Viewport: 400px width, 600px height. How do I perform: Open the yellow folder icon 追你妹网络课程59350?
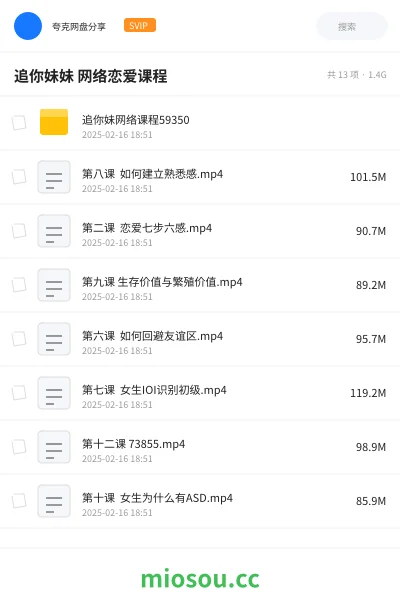coord(54,122)
